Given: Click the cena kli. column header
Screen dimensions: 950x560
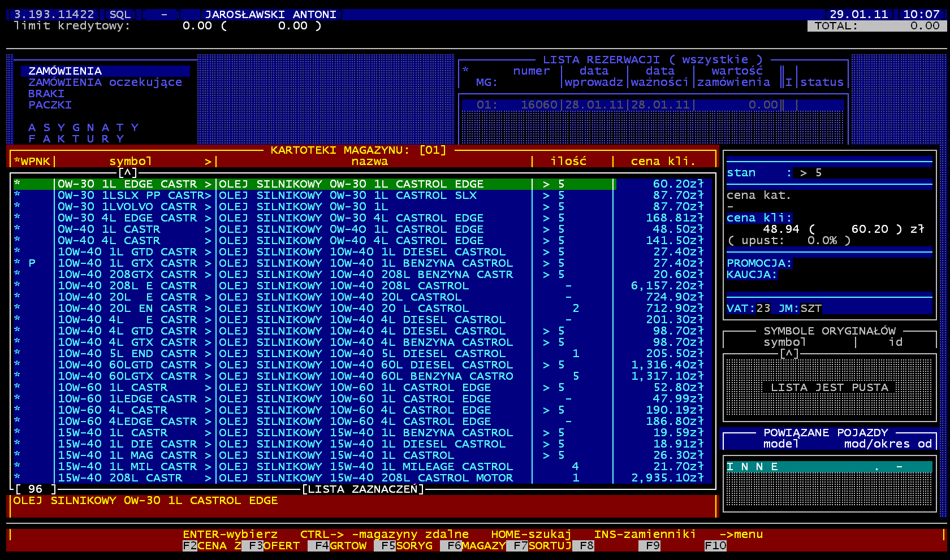Looking at the screenshot, I should [664, 162].
